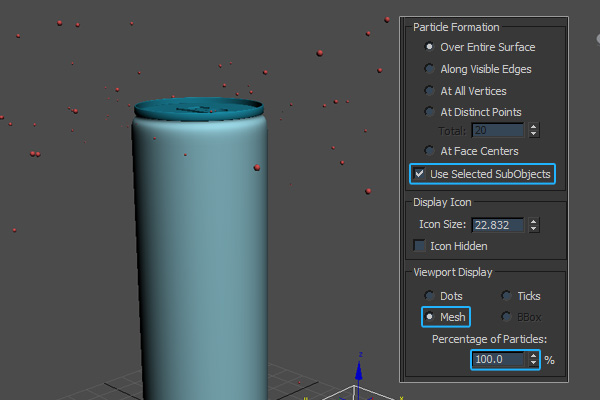Click the Total points value field
This screenshot has width=600, height=400.
[x=498, y=130]
